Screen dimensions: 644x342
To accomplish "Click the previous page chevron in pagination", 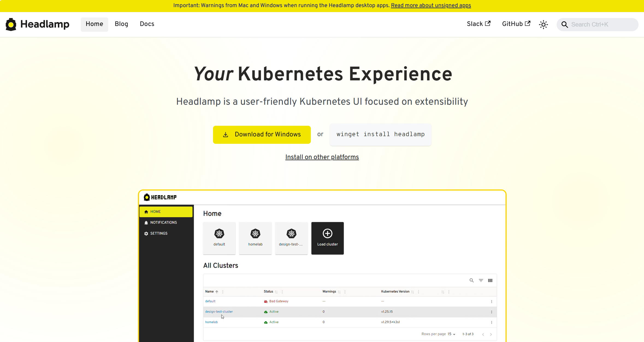I will [x=483, y=334].
